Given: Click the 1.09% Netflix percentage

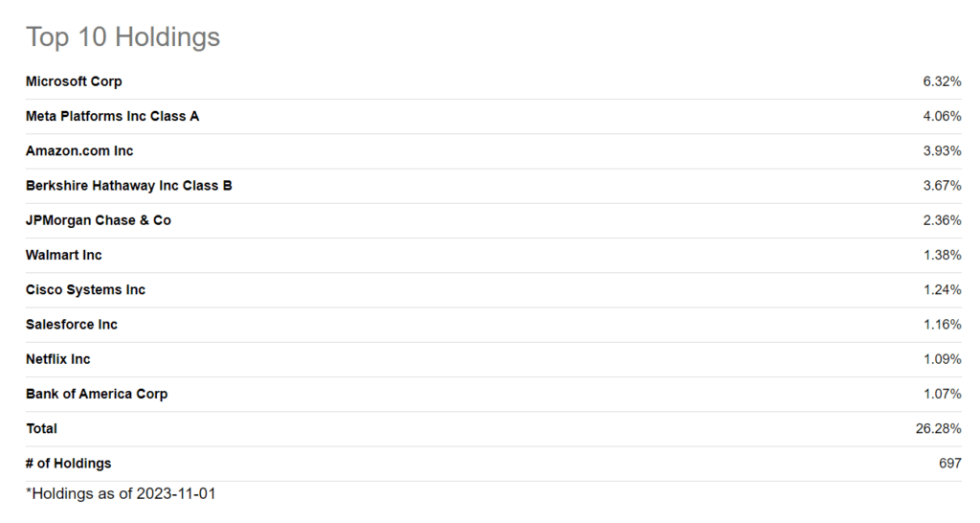Looking at the screenshot, I should pyautogui.click(x=942, y=359).
